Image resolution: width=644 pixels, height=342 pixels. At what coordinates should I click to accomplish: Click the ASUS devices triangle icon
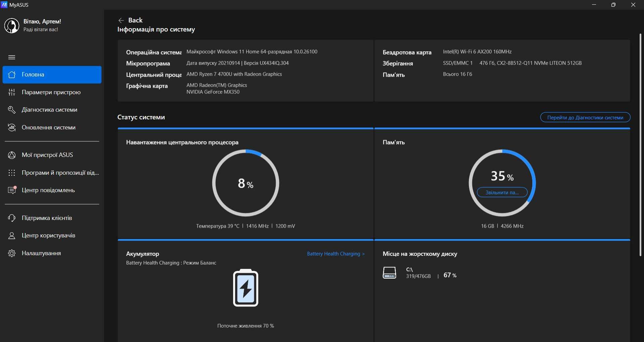12,155
